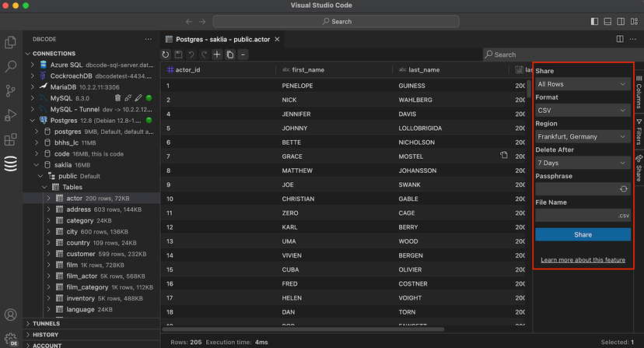Expand the actor table node
Viewport: 644px width, 348px height.
pyautogui.click(x=48, y=198)
